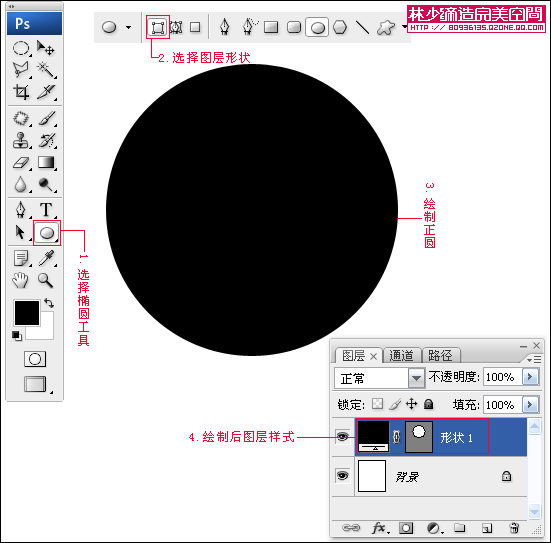Pick the Crop tool

point(21,92)
